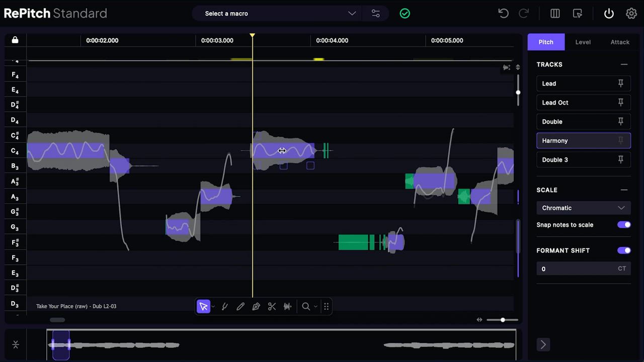Click the toolbar drag-handle dots
This screenshot has height=362, width=644.
click(x=326, y=306)
